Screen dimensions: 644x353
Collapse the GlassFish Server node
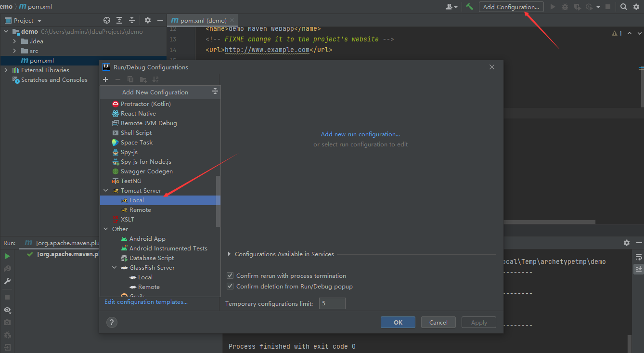tap(115, 268)
